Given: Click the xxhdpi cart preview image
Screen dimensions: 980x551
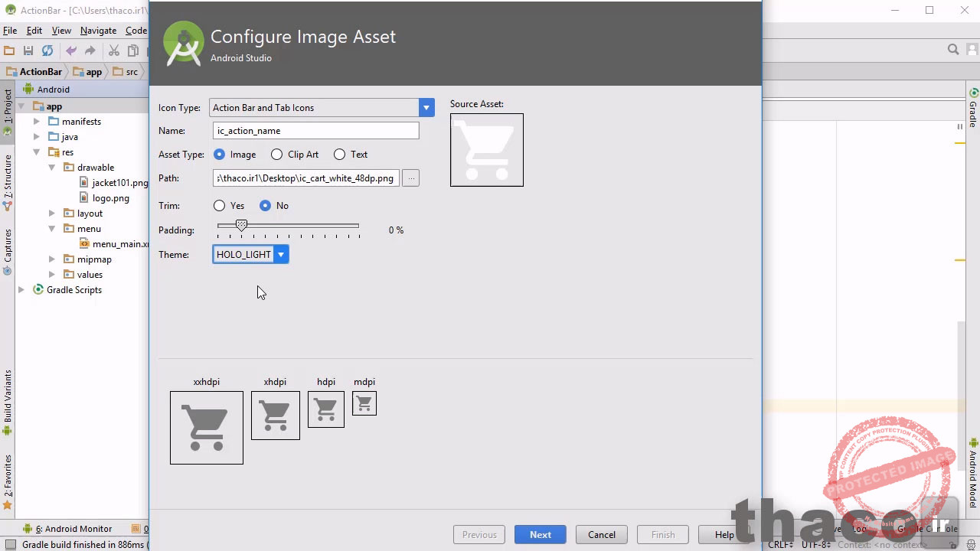Looking at the screenshot, I should tap(207, 428).
